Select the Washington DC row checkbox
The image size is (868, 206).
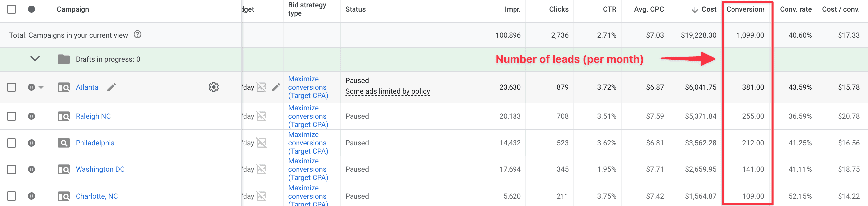tap(12, 169)
